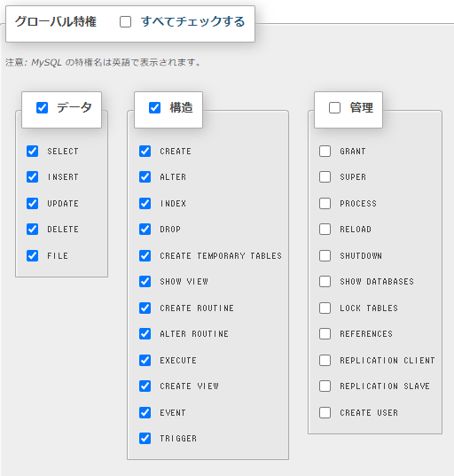454x476 pixels.
Task: Uncheck the データ group checkbox
Action: click(x=42, y=107)
